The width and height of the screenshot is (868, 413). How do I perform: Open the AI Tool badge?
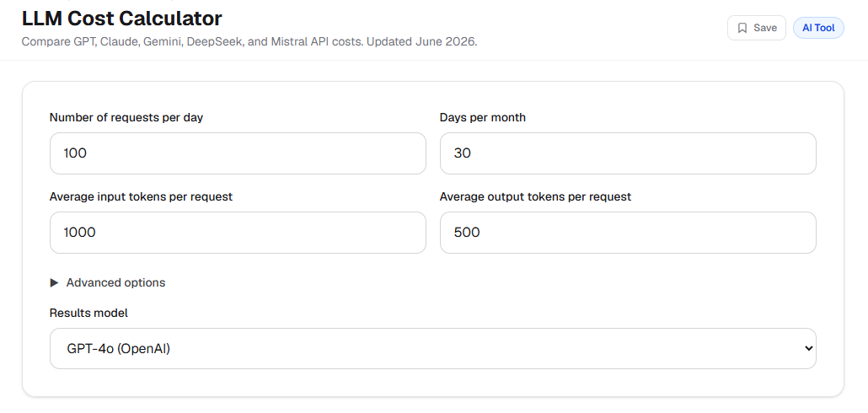click(818, 28)
